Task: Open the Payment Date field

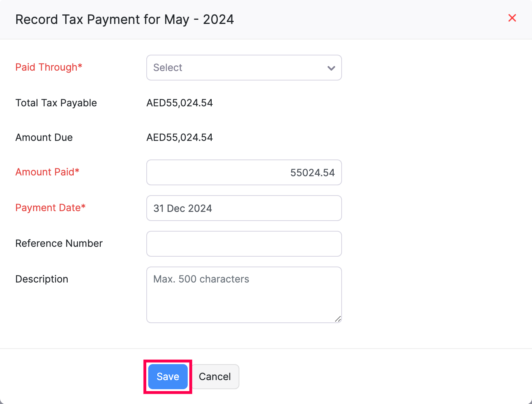Action: click(244, 208)
